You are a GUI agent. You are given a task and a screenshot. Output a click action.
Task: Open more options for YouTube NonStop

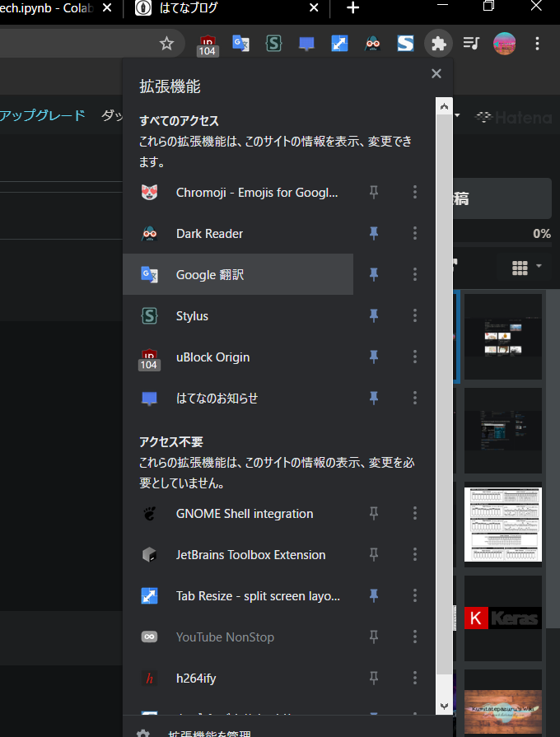click(x=415, y=637)
